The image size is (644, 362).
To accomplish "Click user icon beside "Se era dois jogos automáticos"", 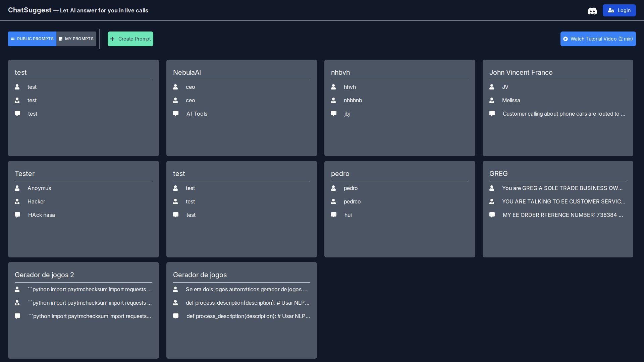I will [175, 289].
